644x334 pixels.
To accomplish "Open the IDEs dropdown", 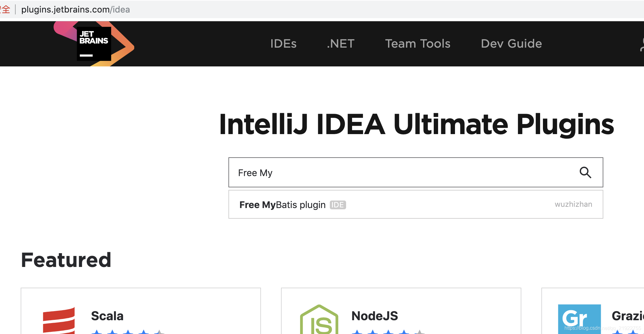I will 283,44.
